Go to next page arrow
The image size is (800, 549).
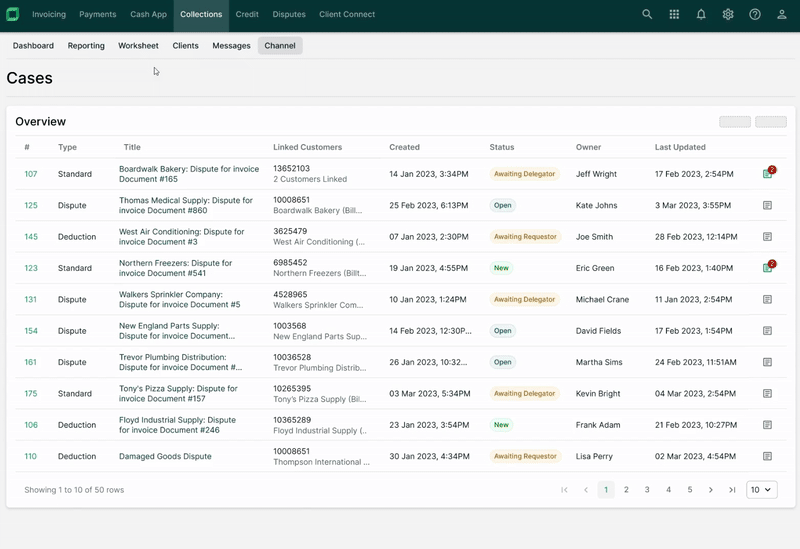[711, 490]
